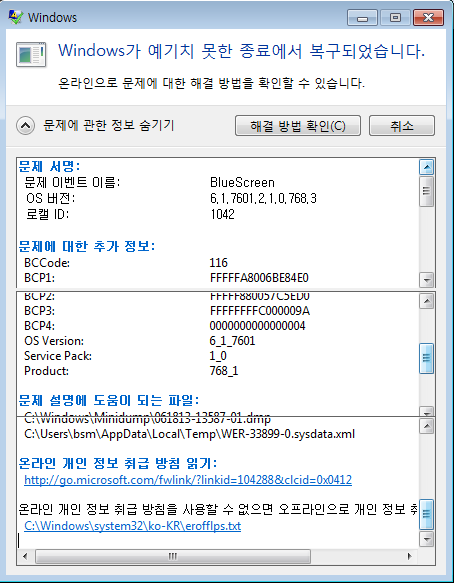Maximize the Windows error dialog
Image resolution: width=455 pixels, height=583 pixels.
click(395, 17)
